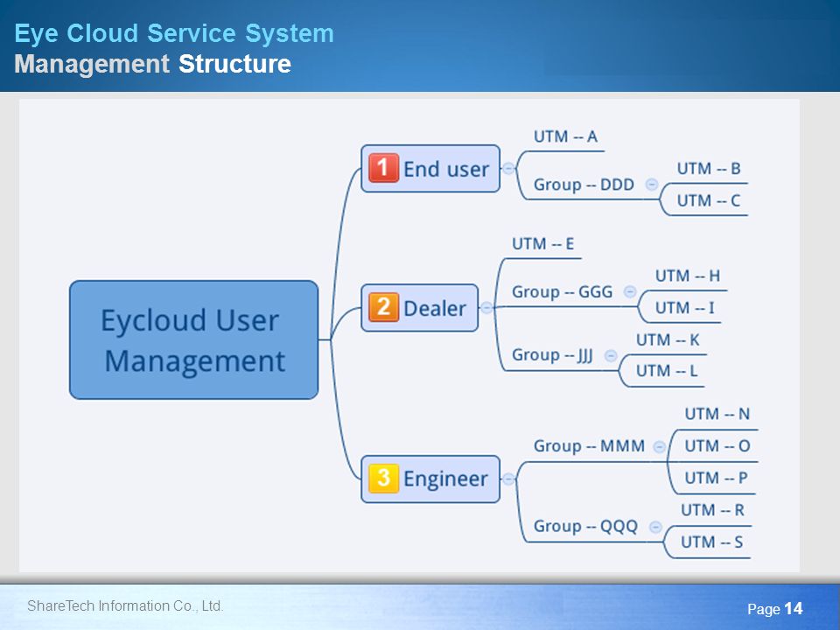Viewport: 840px width, 630px height.
Task: Select the UTM -- R topic
Action: (712, 510)
